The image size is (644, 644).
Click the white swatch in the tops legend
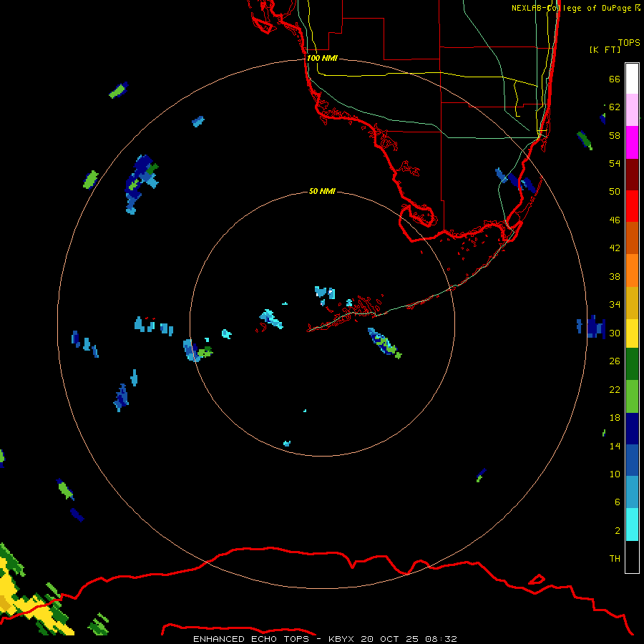coord(632,79)
